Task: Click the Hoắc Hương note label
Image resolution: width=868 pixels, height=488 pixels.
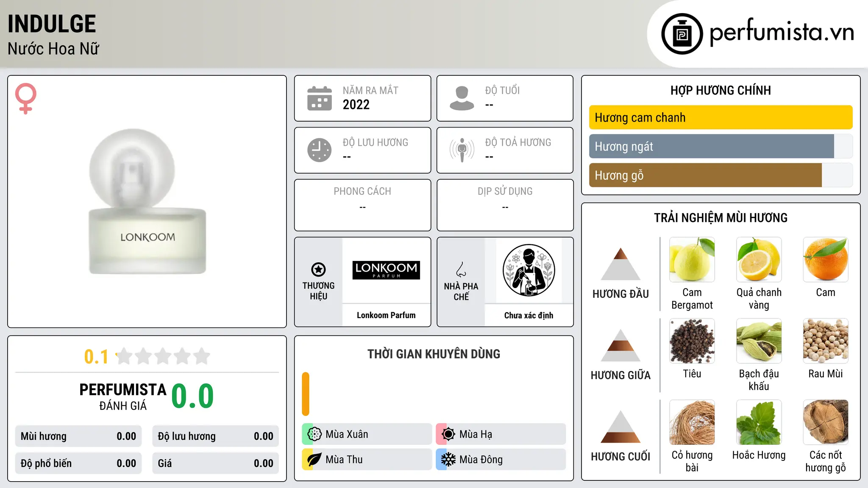Action: click(x=759, y=455)
